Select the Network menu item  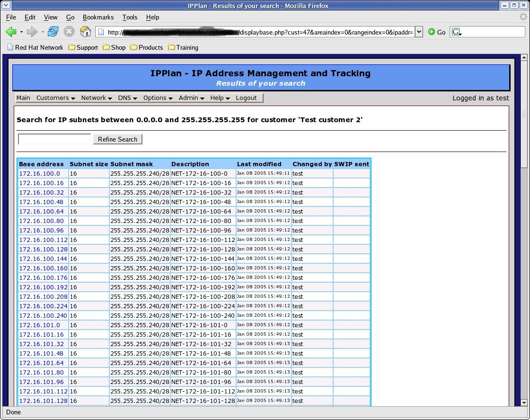pyautogui.click(x=94, y=98)
